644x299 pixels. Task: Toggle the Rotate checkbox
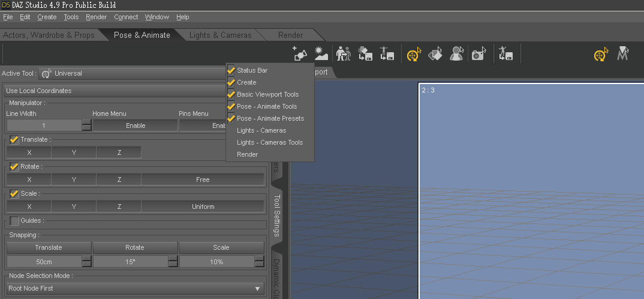click(x=14, y=167)
